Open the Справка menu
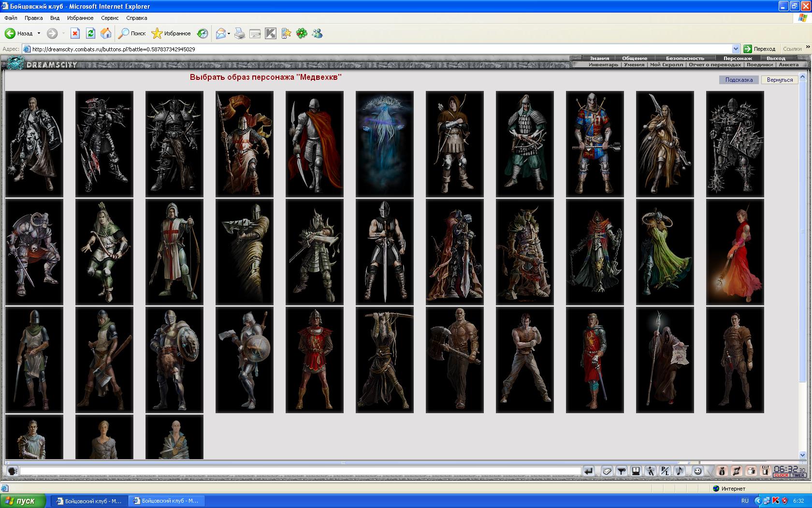The height and width of the screenshot is (508, 812). pos(136,18)
